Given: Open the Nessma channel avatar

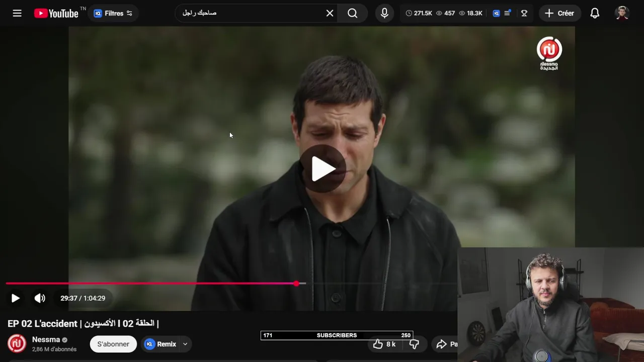Looking at the screenshot, I should 17,344.
